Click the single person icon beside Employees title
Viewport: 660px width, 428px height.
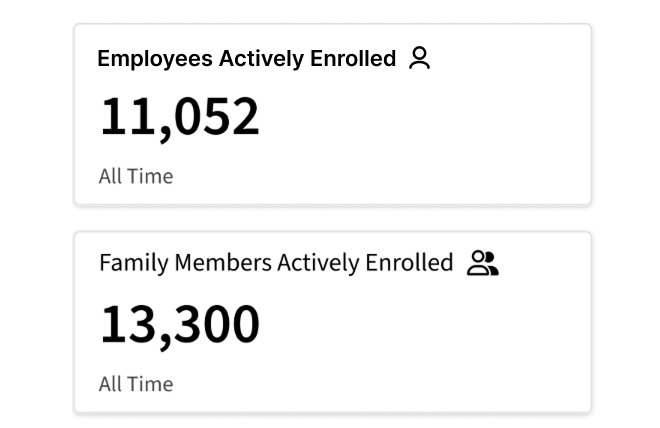420,58
